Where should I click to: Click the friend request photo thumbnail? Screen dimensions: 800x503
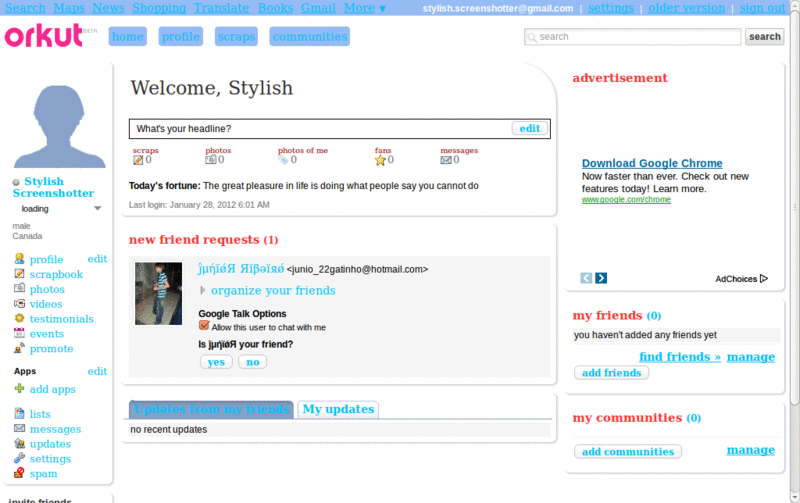point(158,293)
